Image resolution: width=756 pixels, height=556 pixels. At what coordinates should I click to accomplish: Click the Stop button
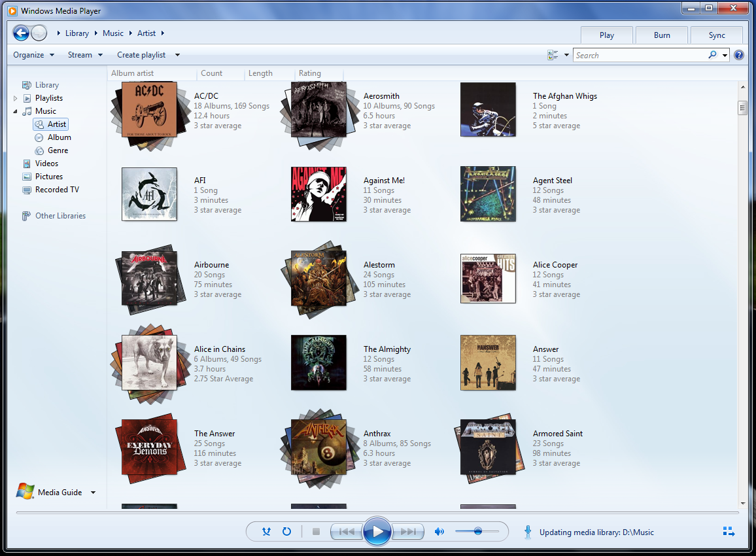317,531
